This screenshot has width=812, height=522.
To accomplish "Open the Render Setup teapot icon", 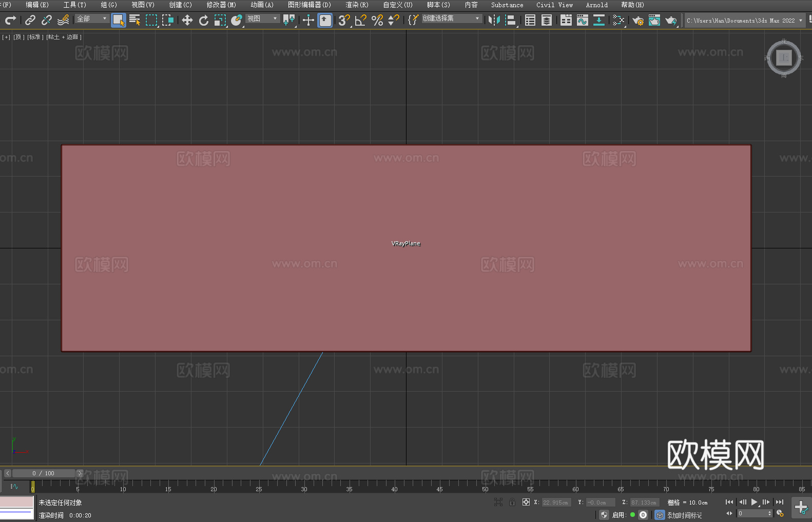I will 637,20.
